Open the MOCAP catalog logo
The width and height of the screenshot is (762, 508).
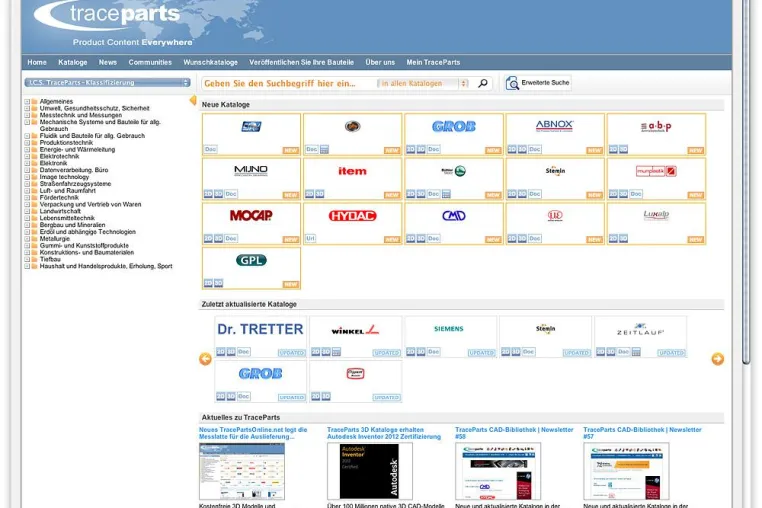[x=251, y=215]
